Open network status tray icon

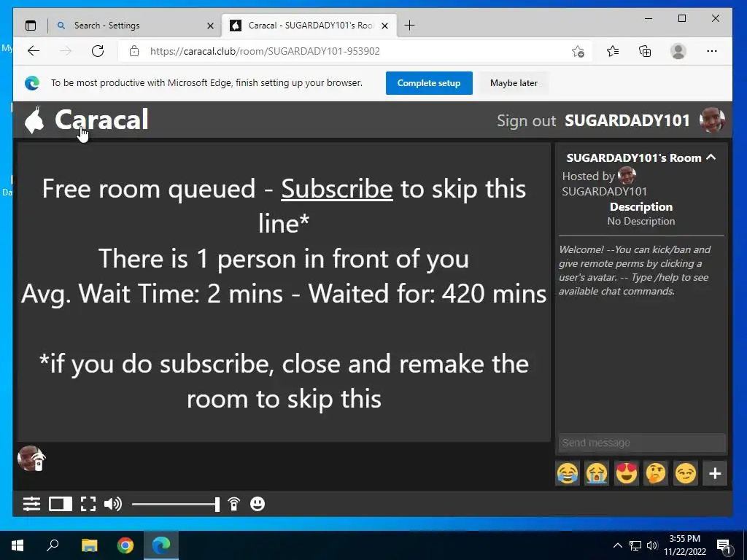click(635, 545)
